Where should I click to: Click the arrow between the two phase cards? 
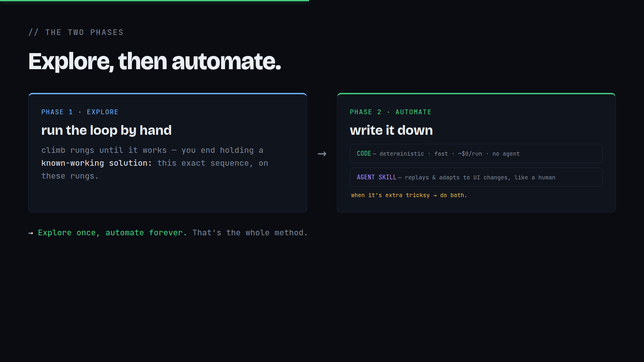tap(322, 154)
